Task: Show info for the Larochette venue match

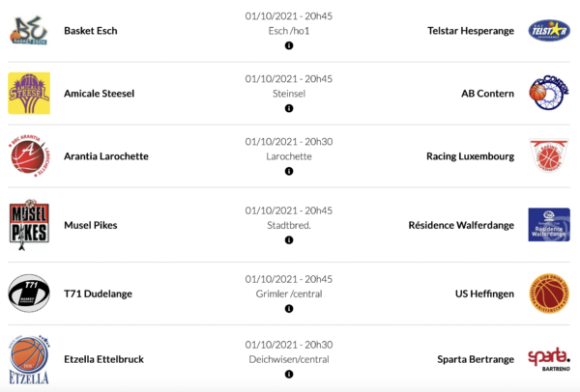Action: pyautogui.click(x=289, y=172)
